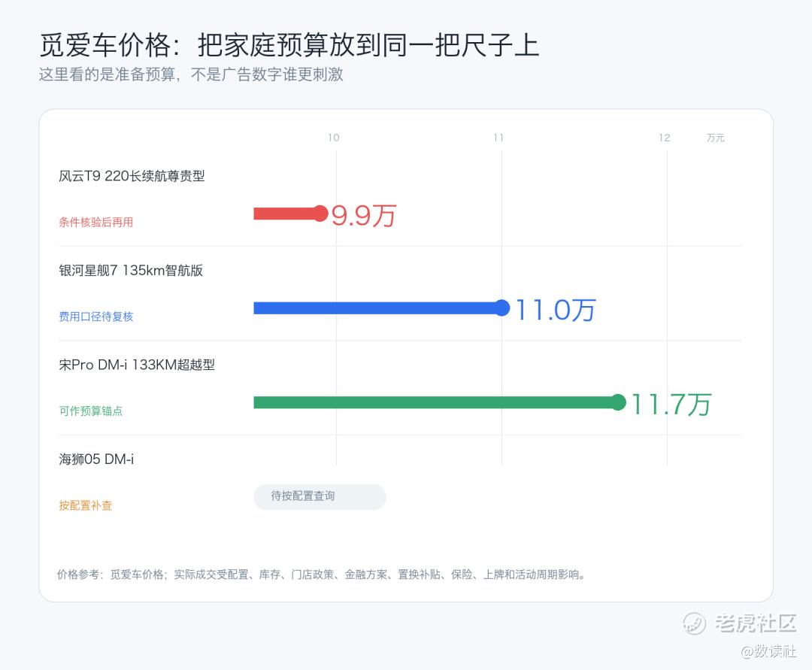812x670 pixels.
Task: Select the 银河星舰7 135km智航版 row label
Action: (131, 270)
